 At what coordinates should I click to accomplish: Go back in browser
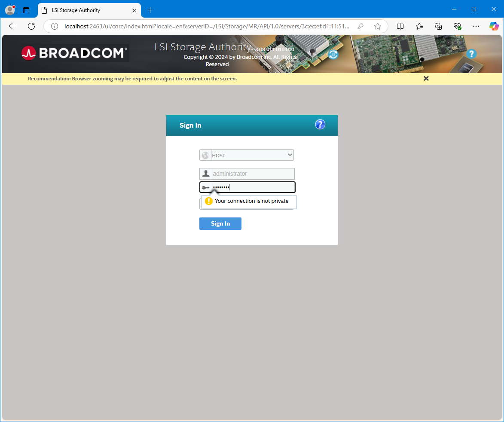(x=12, y=26)
